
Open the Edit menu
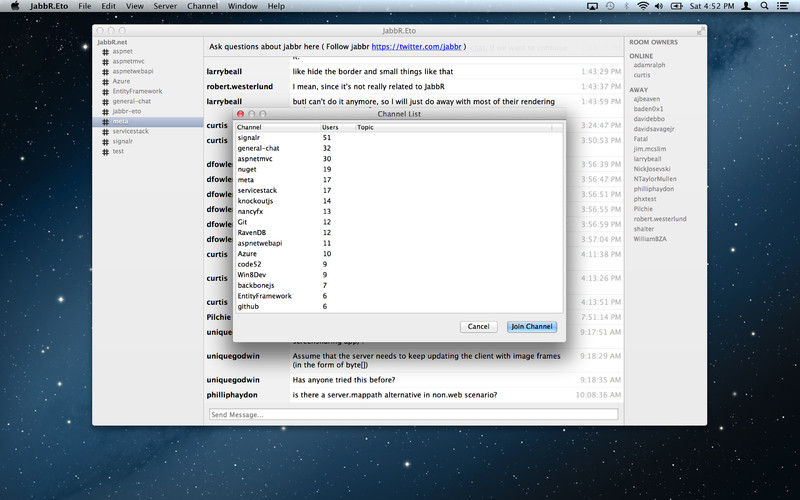coord(108,6)
